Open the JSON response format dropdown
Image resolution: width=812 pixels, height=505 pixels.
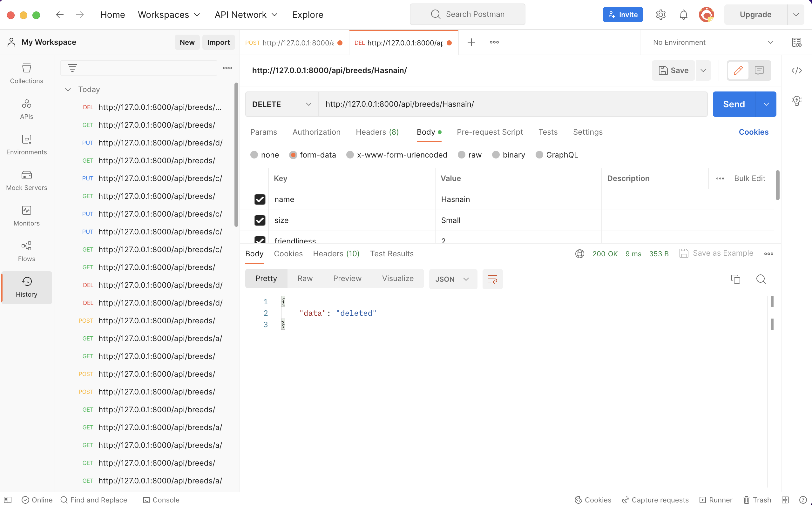(x=452, y=279)
